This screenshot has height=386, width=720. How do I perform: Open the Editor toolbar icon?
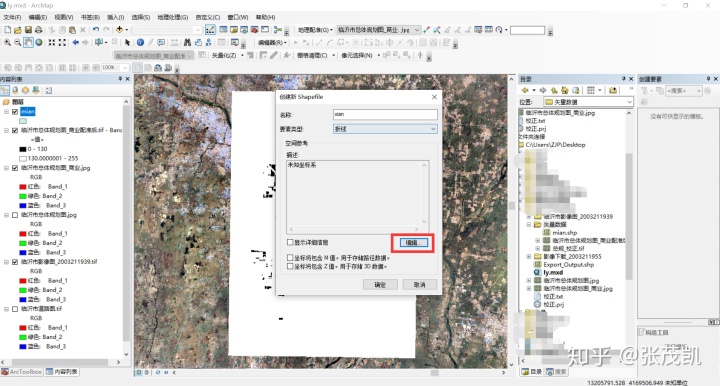210,30
